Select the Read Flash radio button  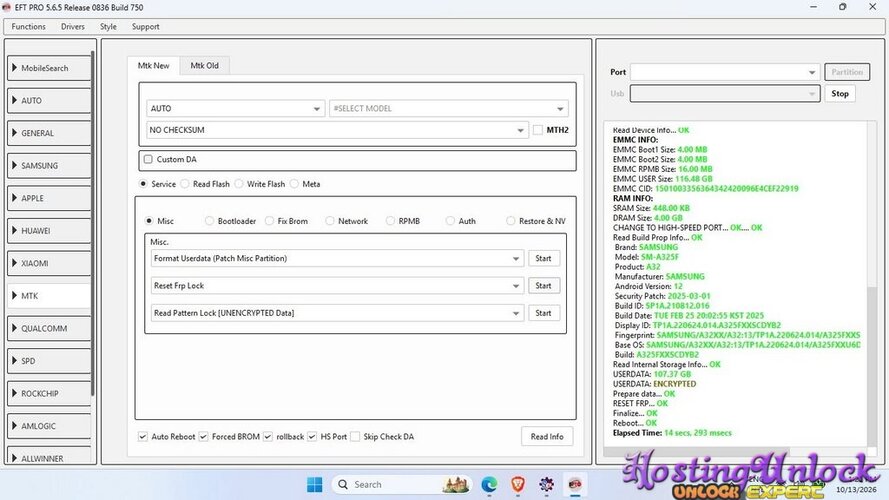185,184
